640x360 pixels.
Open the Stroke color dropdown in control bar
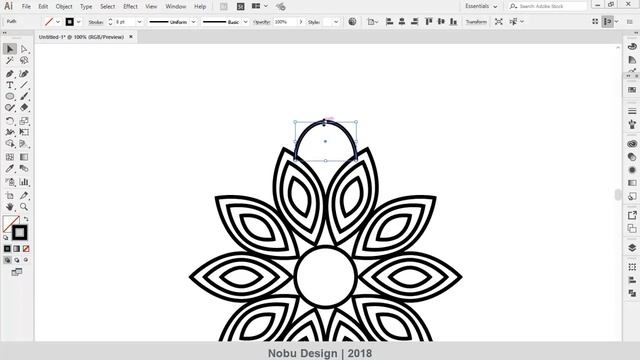click(x=78, y=22)
